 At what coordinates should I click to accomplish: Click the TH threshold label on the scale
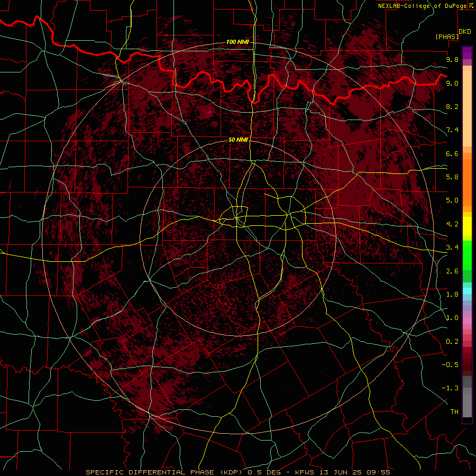click(x=454, y=412)
